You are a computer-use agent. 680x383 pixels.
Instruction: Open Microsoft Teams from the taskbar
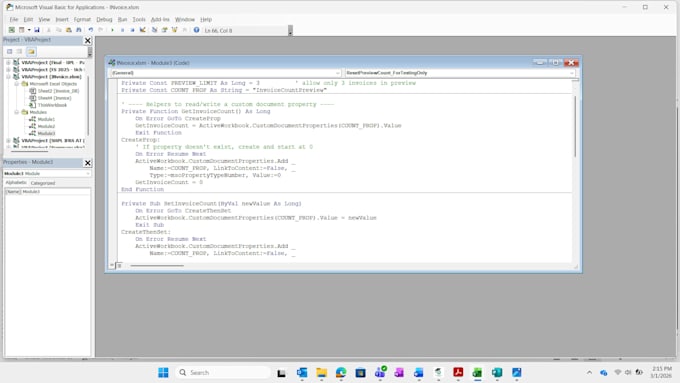click(380, 373)
